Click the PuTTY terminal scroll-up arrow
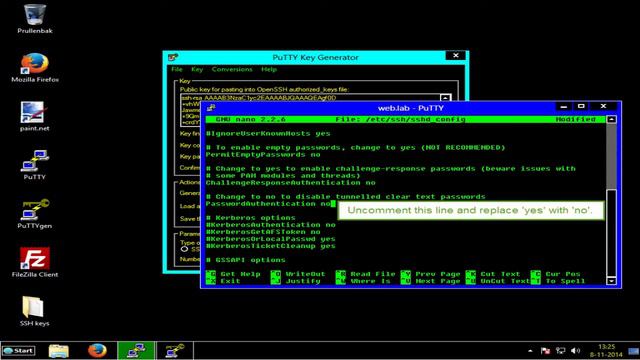 611,120
